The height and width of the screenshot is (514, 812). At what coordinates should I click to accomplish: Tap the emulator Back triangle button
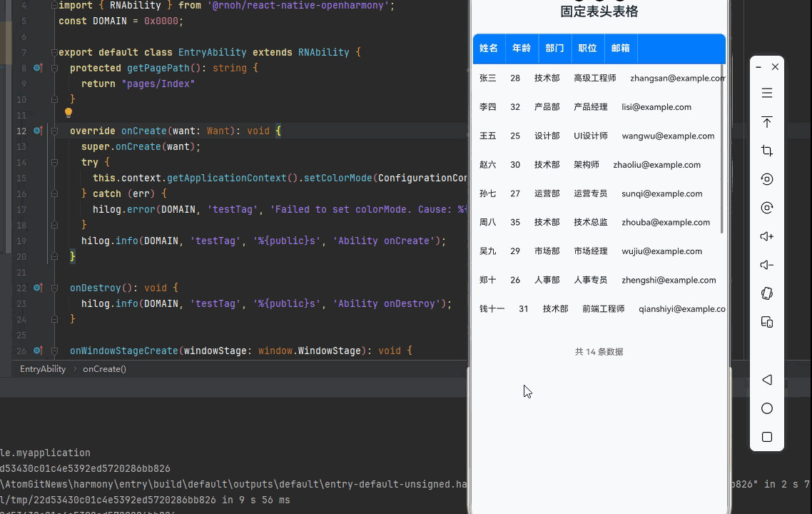767,380
